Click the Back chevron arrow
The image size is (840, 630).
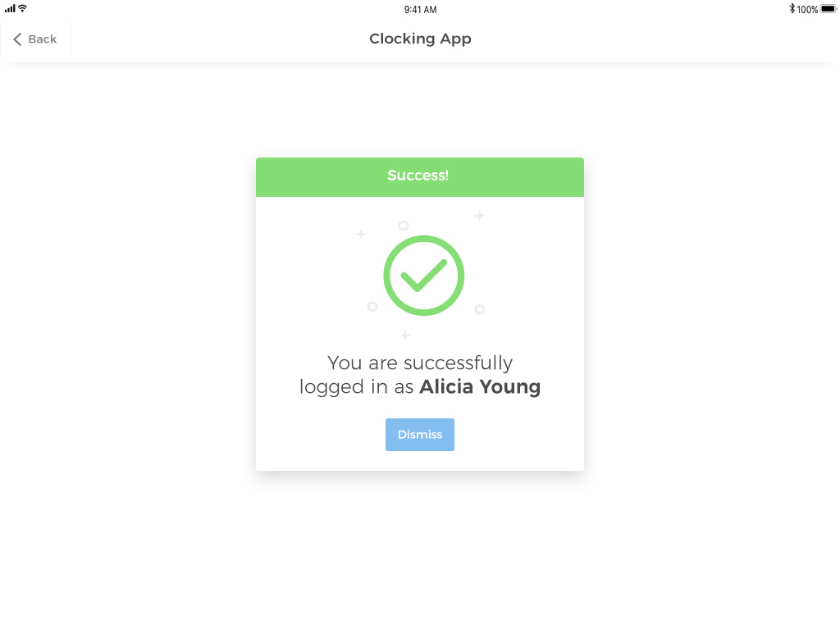point(17,39)
